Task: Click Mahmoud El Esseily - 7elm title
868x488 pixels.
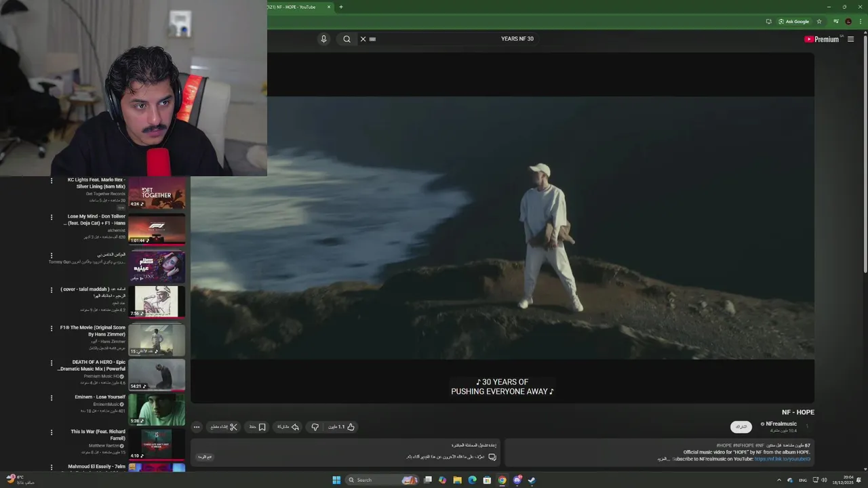Action: [97, 466]
